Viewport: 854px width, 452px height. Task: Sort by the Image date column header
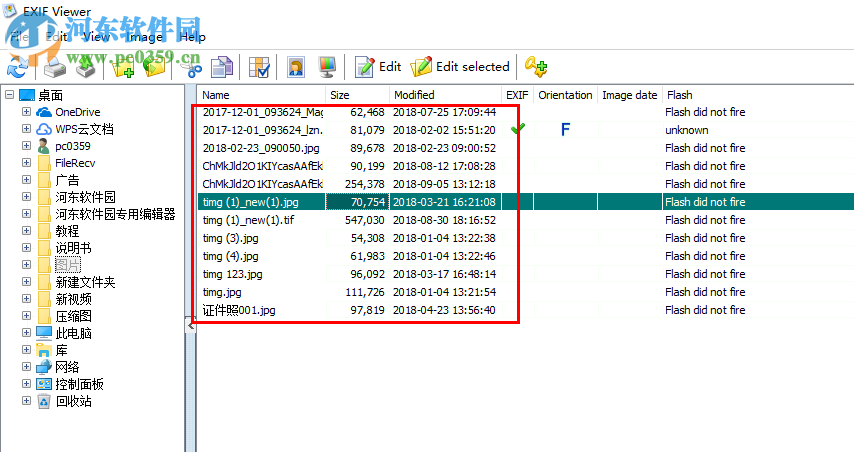pos(630,95)
